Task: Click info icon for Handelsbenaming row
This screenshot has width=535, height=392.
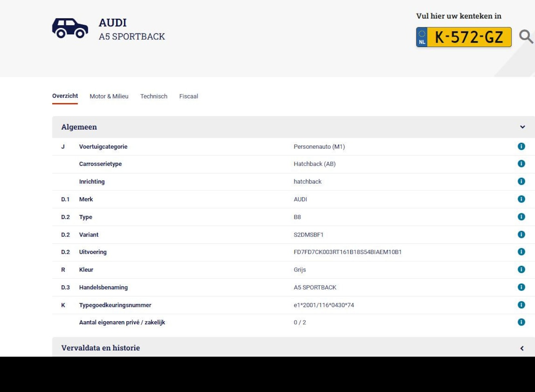Action: coord(521,287)
